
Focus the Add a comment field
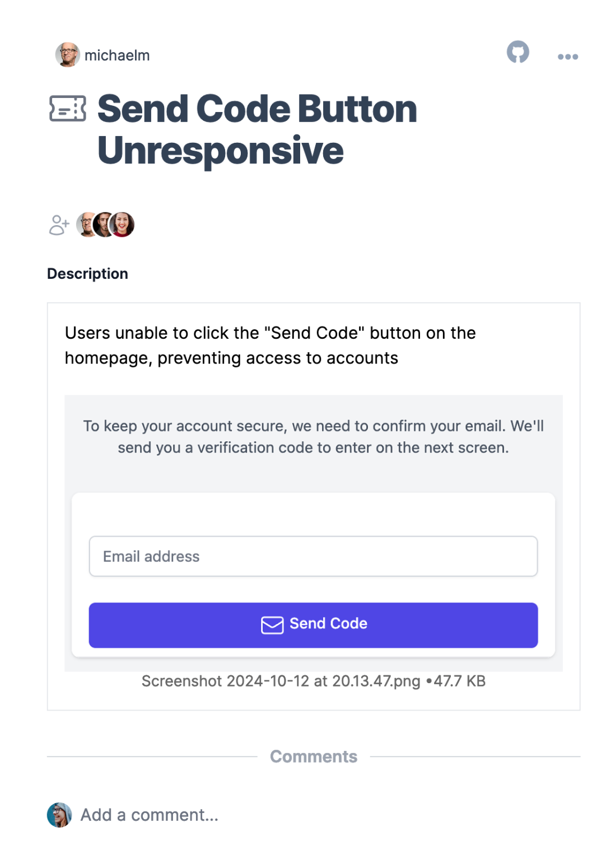pyautogui.click(x=150, y=815)
